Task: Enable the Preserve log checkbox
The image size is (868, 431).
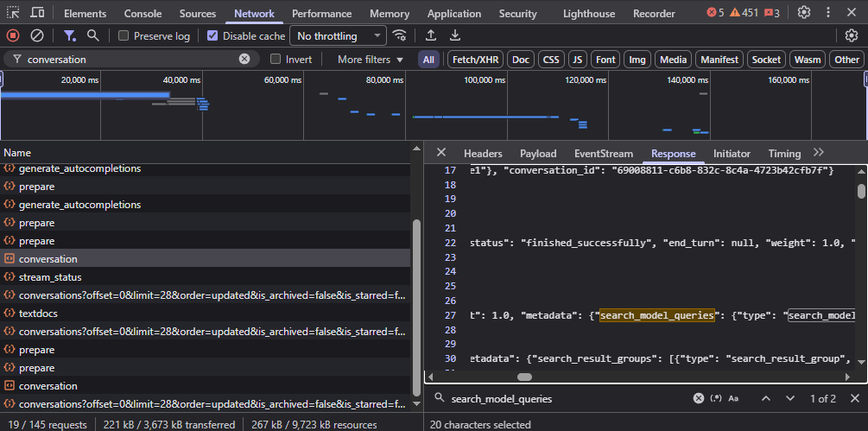Action: tap(124, 36)
